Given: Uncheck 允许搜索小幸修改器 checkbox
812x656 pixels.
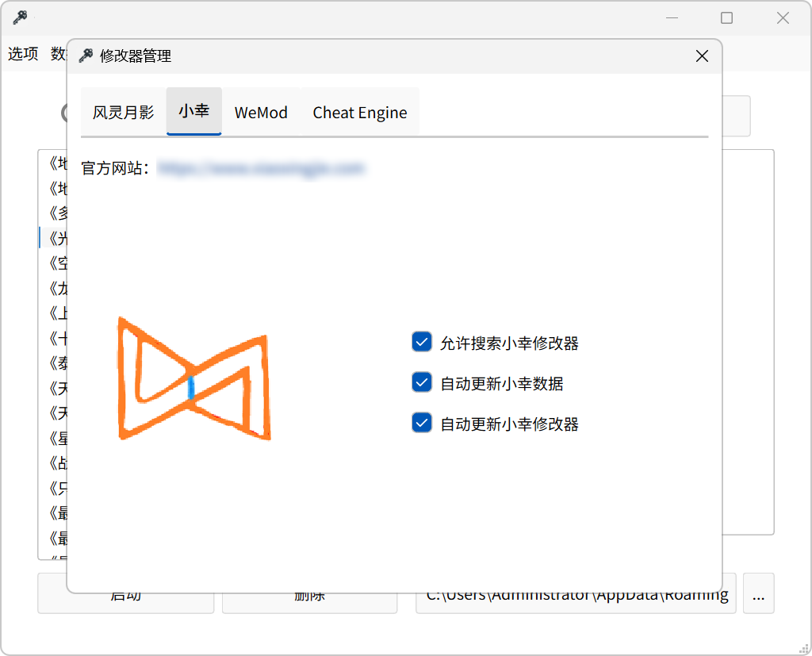Looking at the screenshot, I should click(x=422, y=342).
